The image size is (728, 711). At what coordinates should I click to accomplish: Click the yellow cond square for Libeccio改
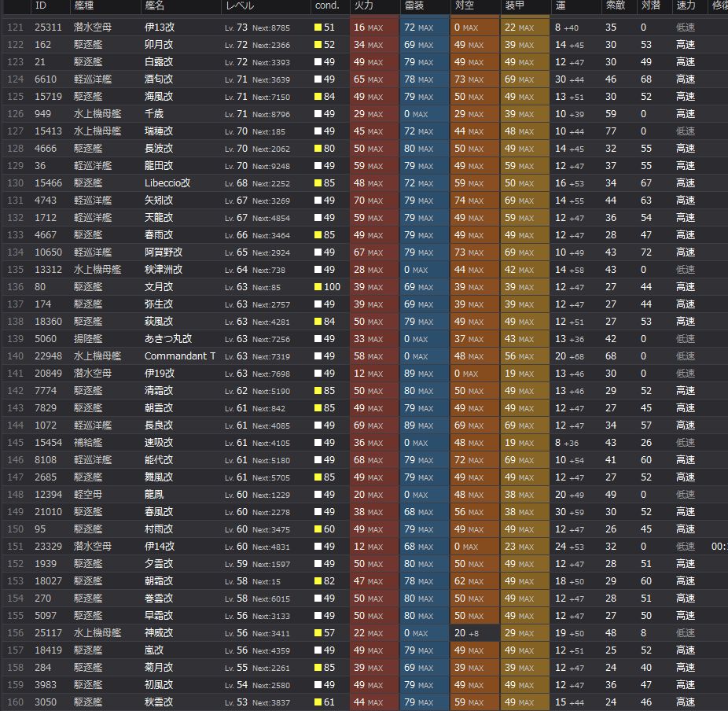[318, 183]
